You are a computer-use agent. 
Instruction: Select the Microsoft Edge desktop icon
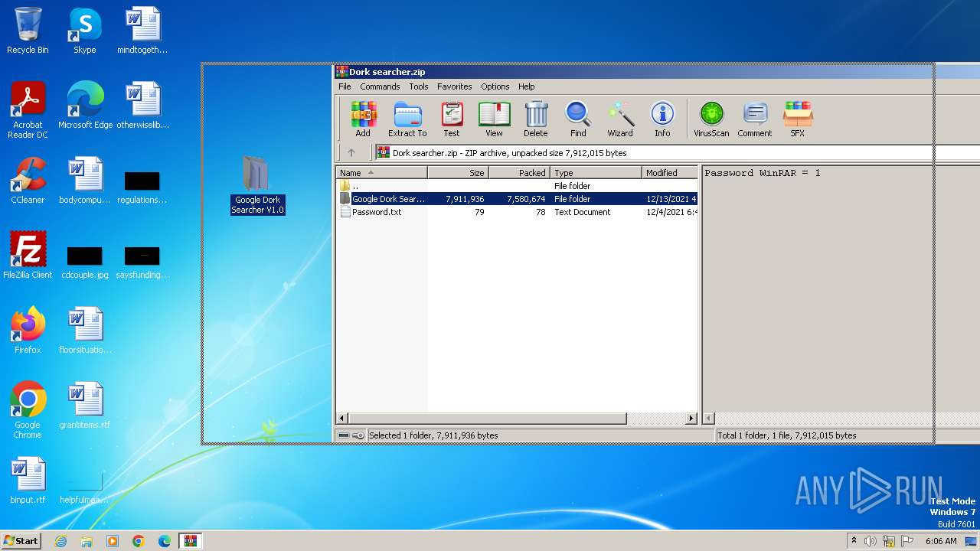pos(85,106)
